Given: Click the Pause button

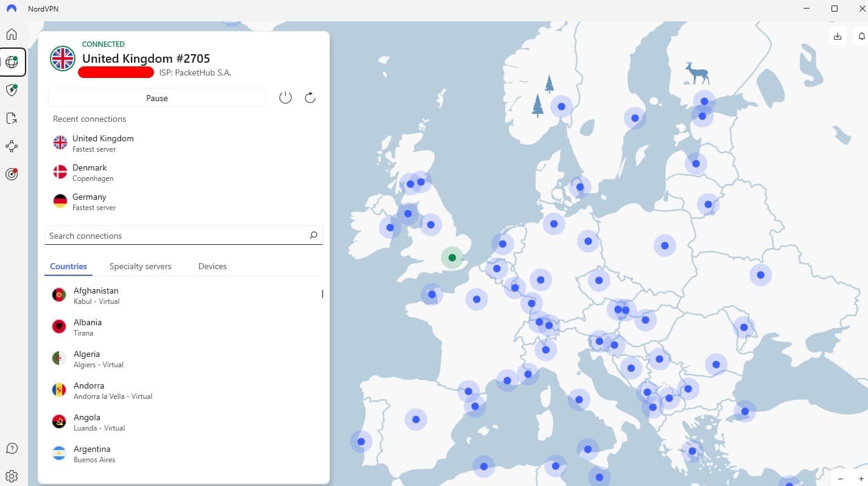Looking at the screenshot, I should click(157, 97).
